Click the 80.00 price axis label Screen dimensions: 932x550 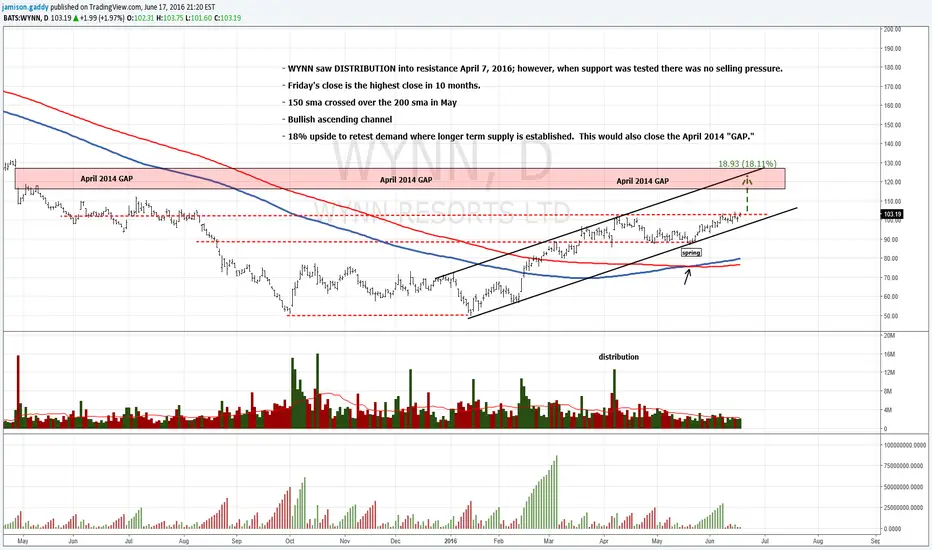point(890,259)
